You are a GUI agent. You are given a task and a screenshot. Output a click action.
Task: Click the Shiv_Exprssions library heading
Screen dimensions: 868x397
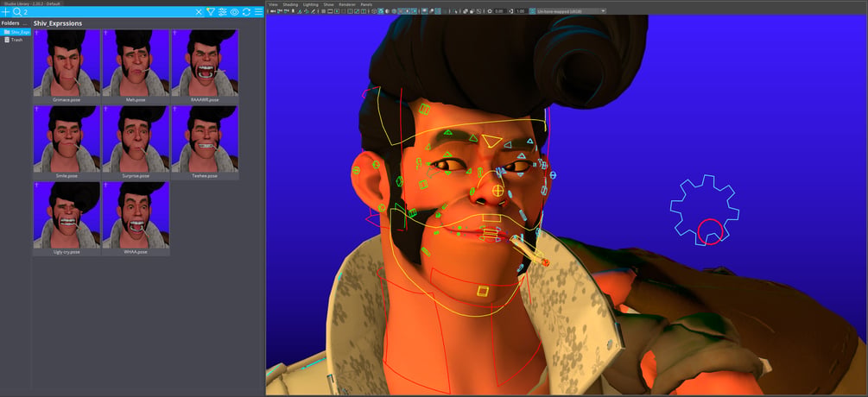tap(58, 24)
